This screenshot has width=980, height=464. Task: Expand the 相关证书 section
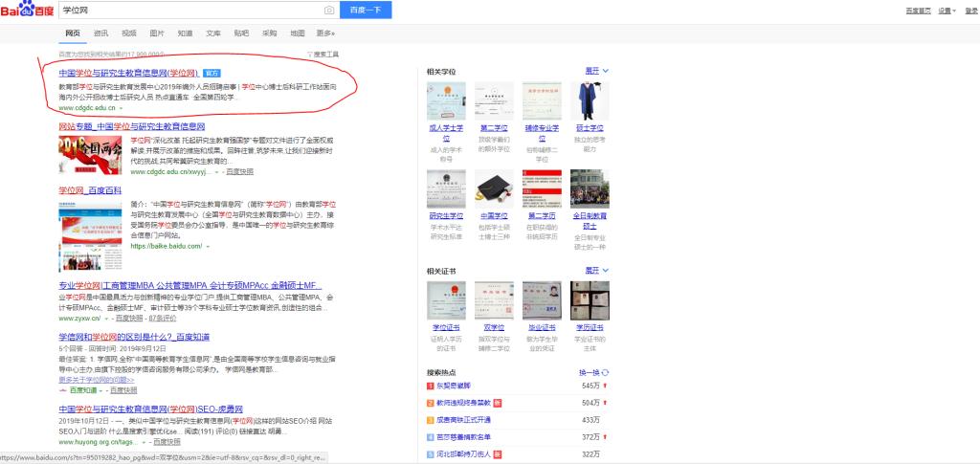[596, 271]
